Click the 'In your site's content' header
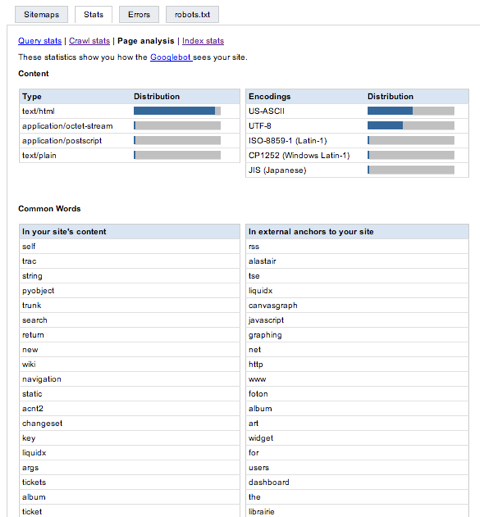 click(x=64, y=232)
